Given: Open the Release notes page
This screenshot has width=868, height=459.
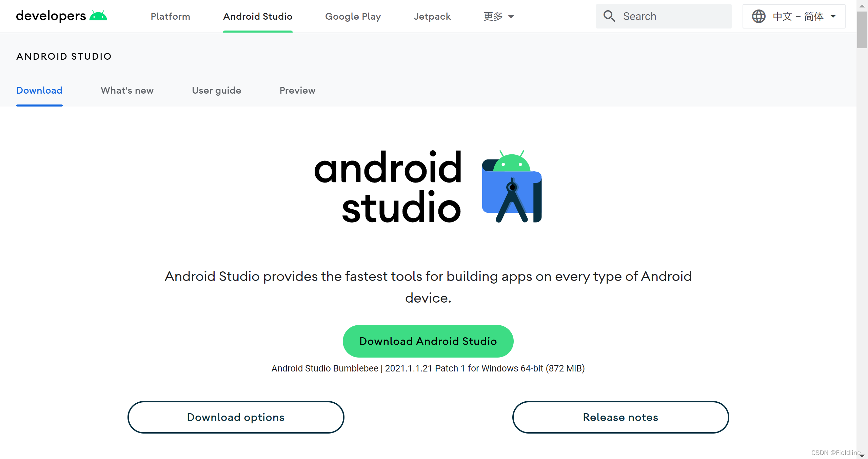Looking at the screenshot, I should pyautogui.click(x=620, y=417).
